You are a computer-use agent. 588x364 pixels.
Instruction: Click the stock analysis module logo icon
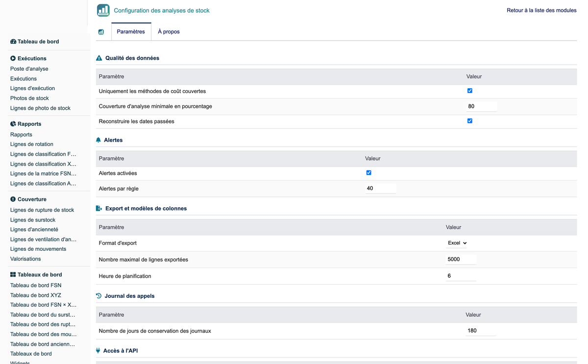click(103, 10)
